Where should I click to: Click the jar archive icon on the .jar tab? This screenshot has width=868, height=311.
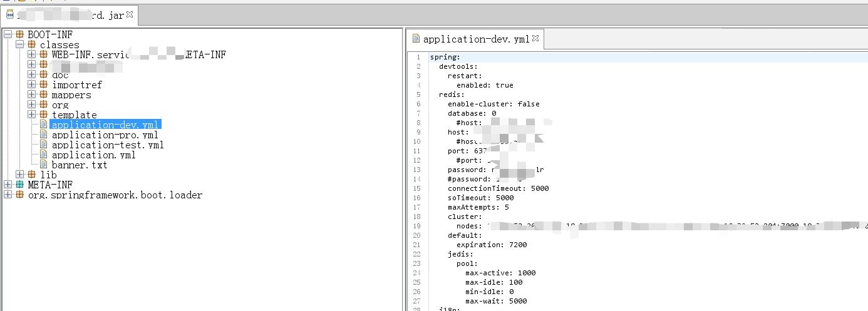(x=10, y=14)
